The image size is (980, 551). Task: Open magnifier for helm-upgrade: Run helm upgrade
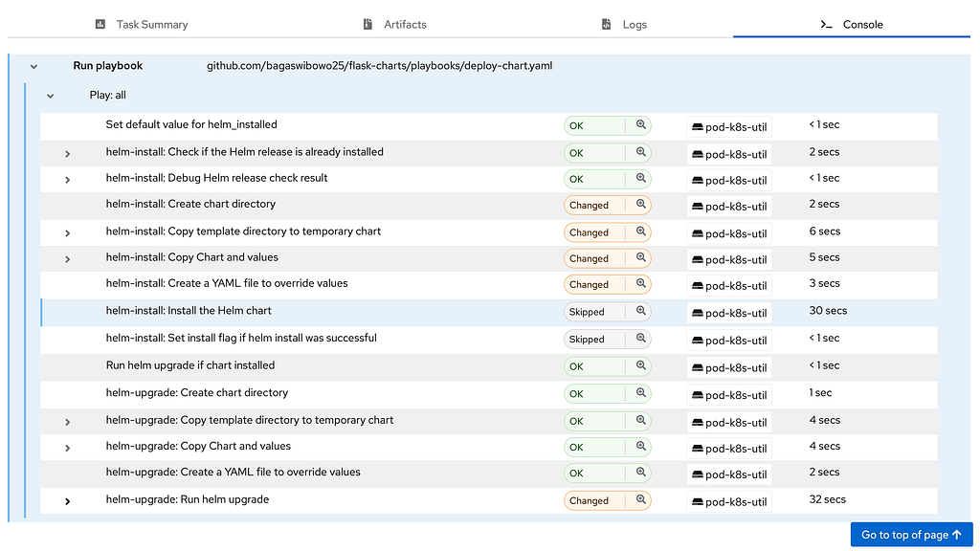coord(640,499)
